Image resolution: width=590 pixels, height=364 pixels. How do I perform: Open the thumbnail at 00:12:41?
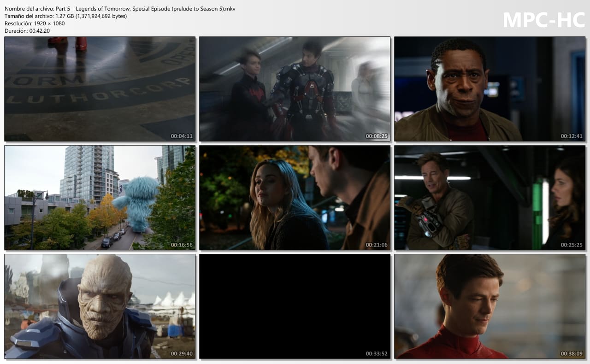click(x=490, y=89)
